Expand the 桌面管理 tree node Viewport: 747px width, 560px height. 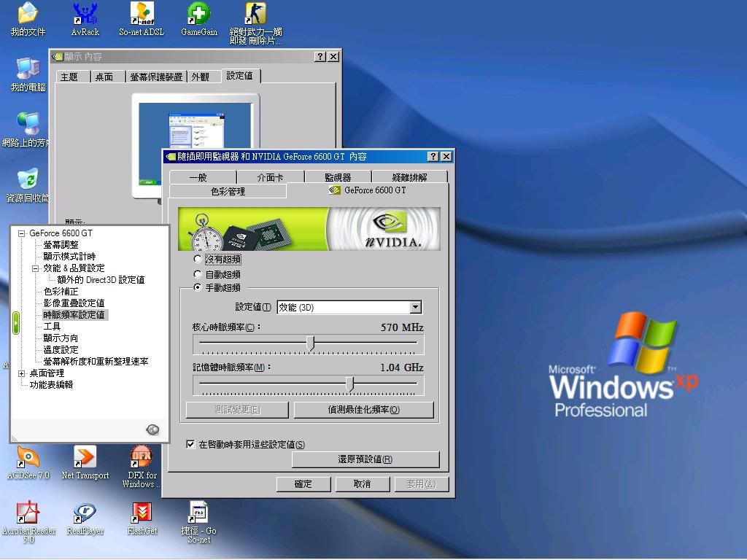coord(22,373)
